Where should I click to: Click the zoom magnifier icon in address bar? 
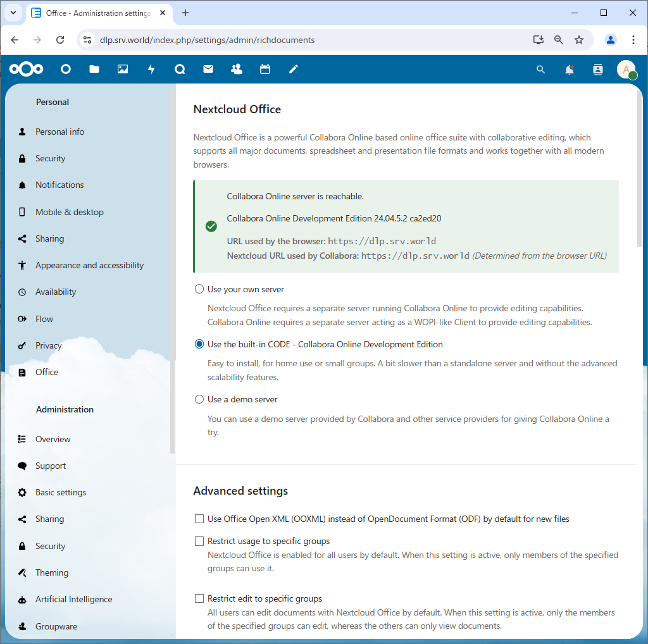click(559, 40)
